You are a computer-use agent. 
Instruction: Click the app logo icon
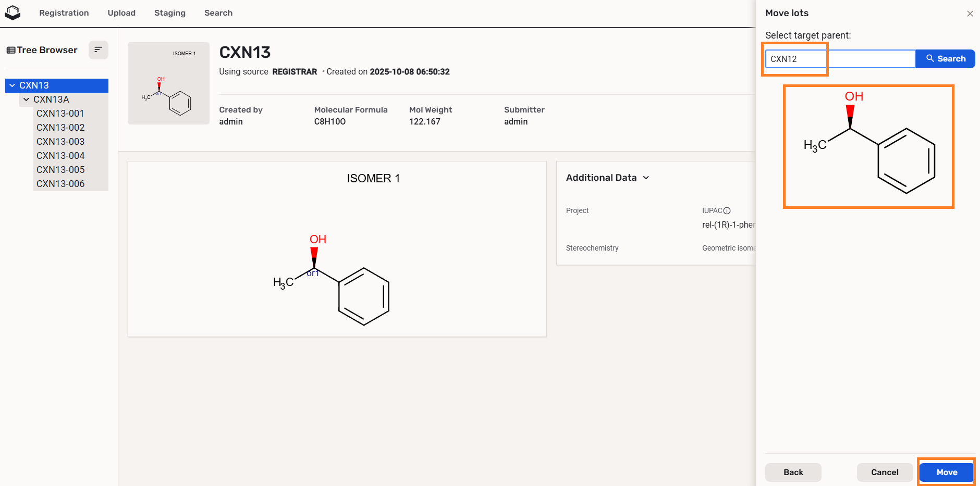click(x=13, y=13)
